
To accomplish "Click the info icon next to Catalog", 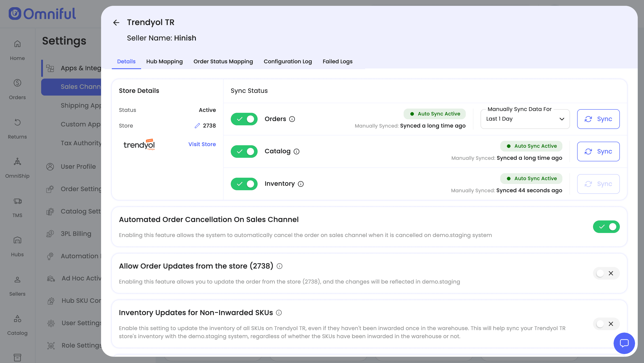I will pos(297,152).
